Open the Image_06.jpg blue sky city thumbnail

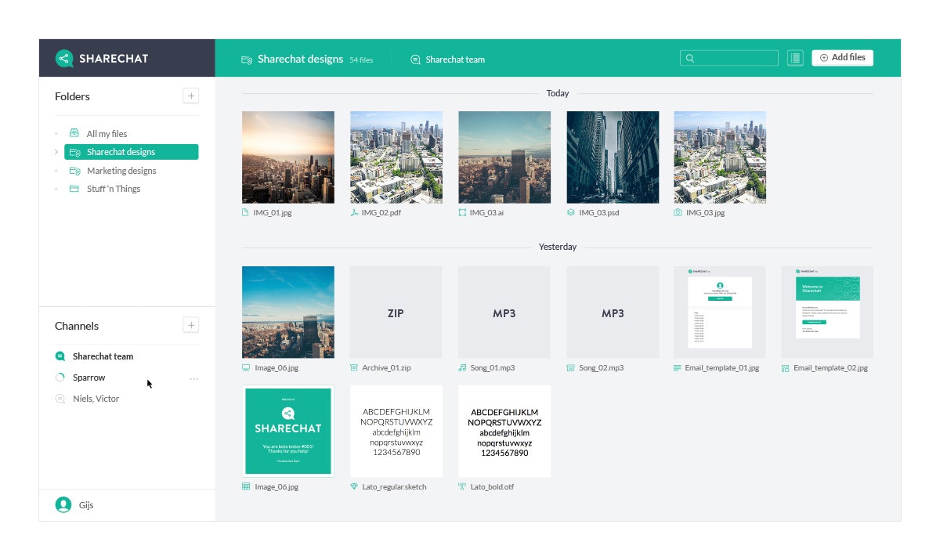tap(288, 313)
